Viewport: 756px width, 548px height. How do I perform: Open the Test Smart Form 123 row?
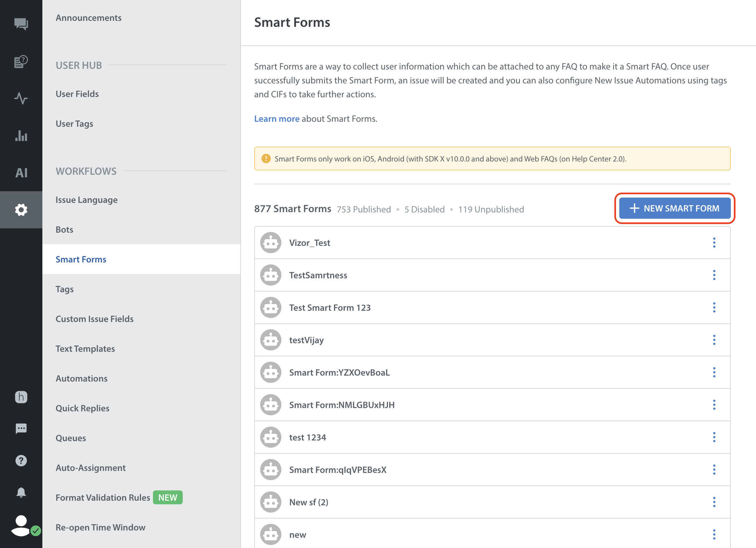click(x=330, y=308)
